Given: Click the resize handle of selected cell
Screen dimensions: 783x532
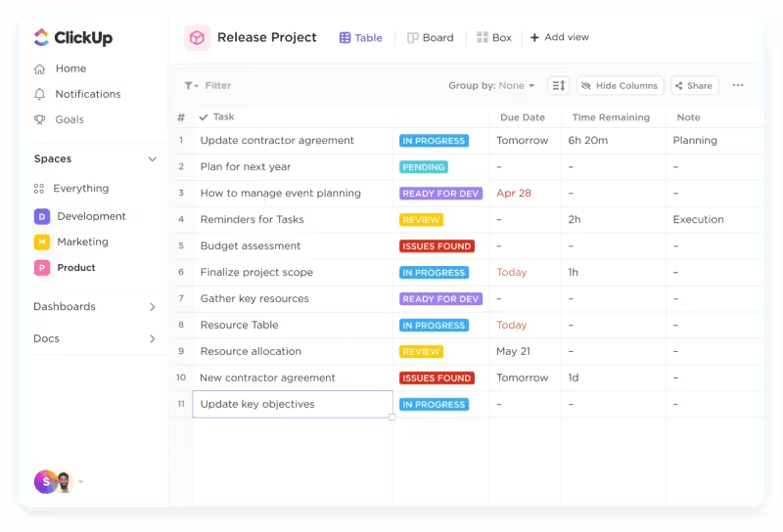Looking at the screenshot, I should (x=392, y=418).
